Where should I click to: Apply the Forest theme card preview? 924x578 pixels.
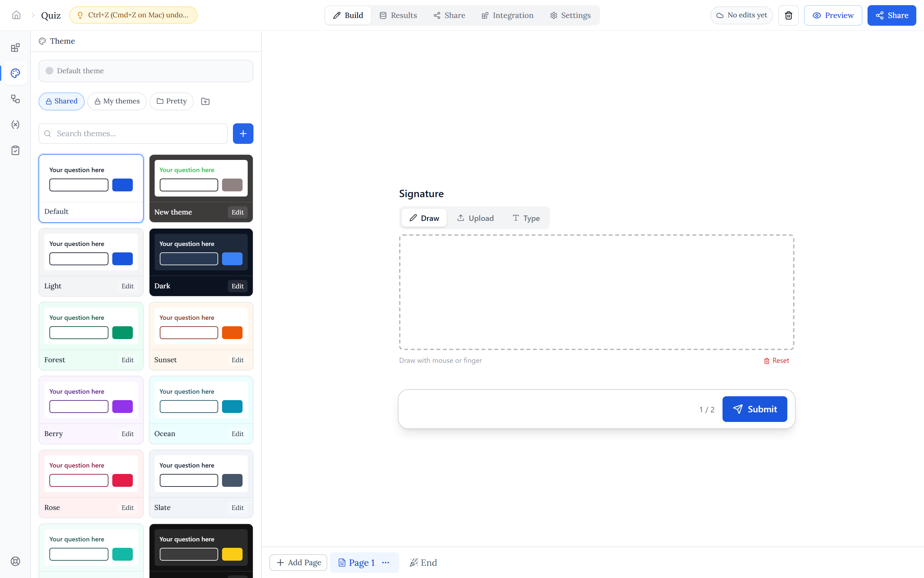[x=91, y=326]
